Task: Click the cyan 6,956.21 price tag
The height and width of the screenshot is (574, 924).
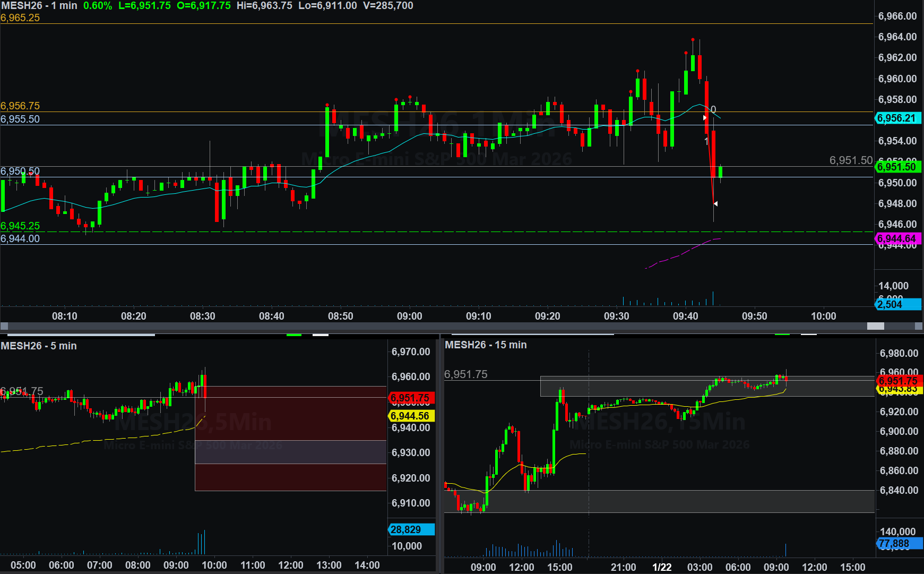Action: 897,118
